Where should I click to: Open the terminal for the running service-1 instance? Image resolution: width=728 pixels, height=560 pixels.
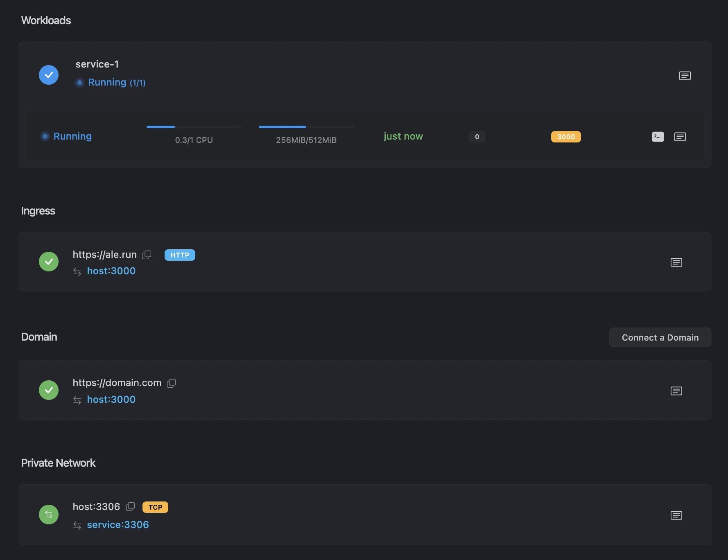[658, 137]
